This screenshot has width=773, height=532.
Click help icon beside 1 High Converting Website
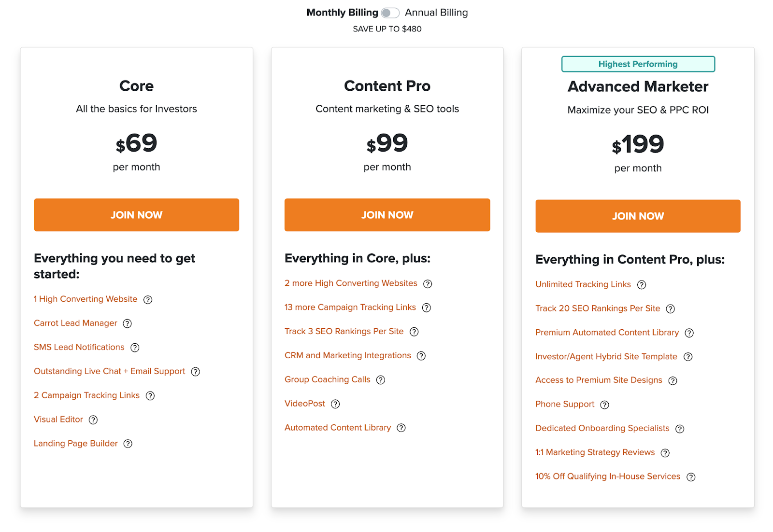click(x=148, y=300)
